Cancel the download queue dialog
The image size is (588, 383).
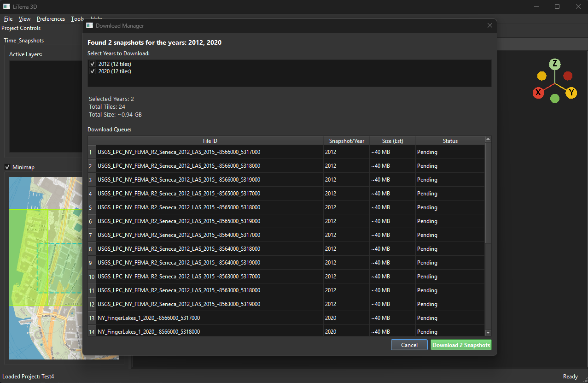pyautogui.click(x=409, y=344)
